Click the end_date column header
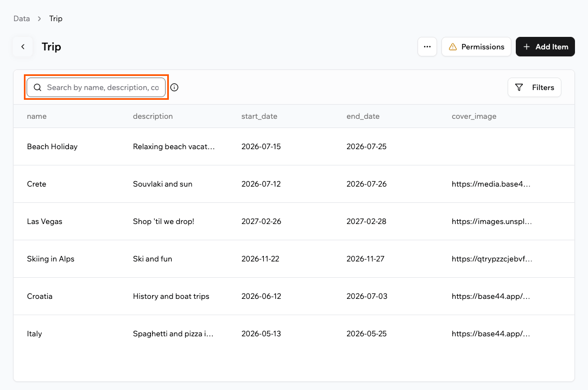 tap(363, 116)
